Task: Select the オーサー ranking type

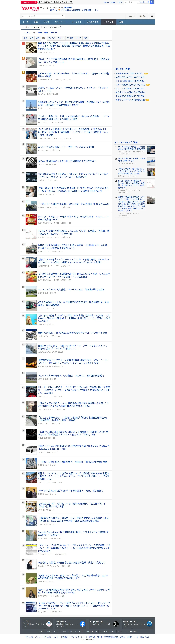Action: (54, 33)
